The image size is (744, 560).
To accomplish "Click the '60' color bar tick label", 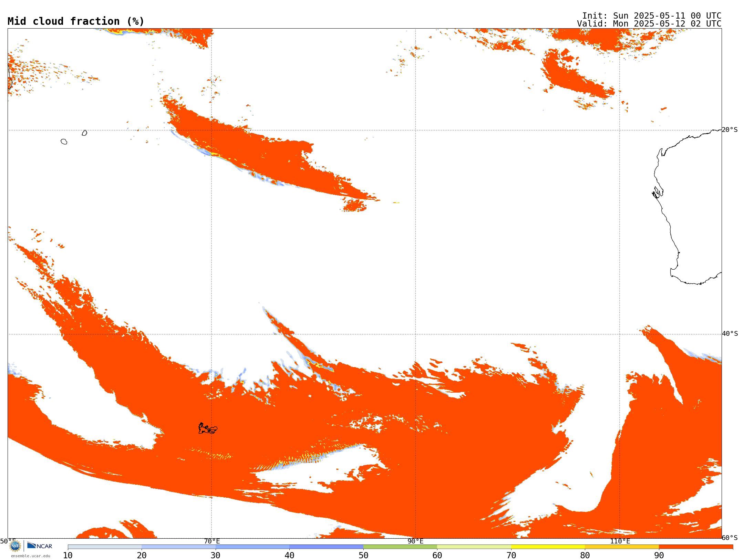I will [x=437, y=556].
